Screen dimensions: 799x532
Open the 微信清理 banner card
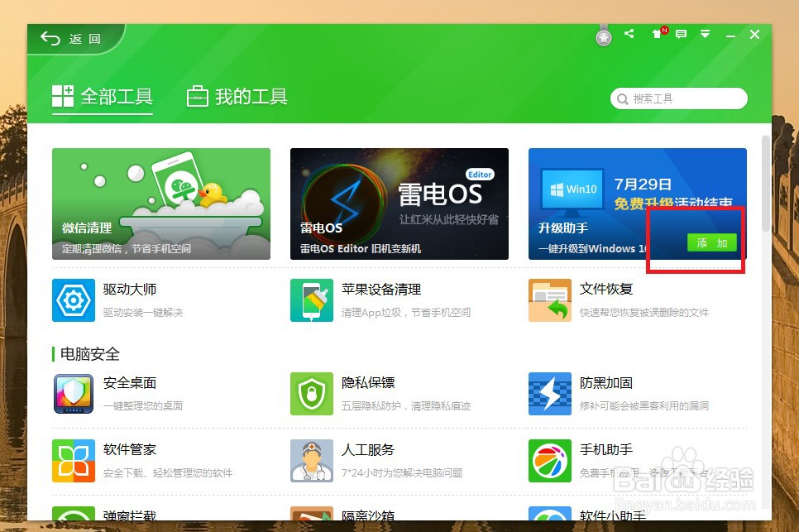tap(161, 204)
